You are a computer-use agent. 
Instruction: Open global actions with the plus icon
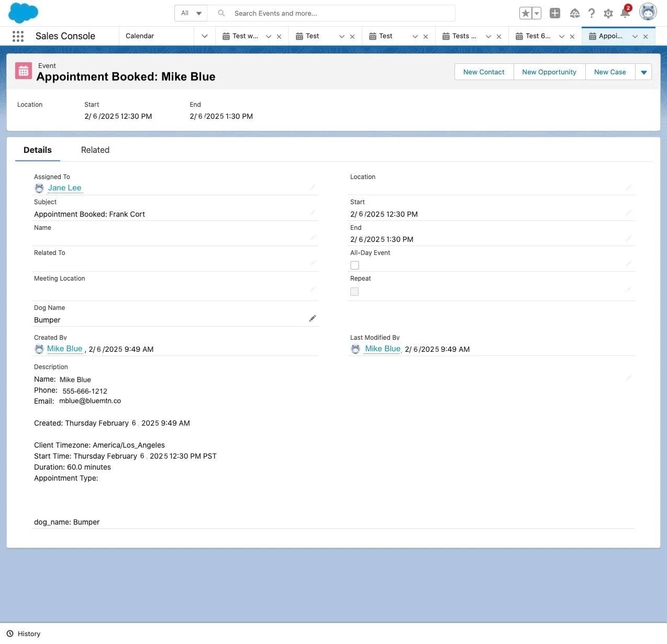pos(554,13)
